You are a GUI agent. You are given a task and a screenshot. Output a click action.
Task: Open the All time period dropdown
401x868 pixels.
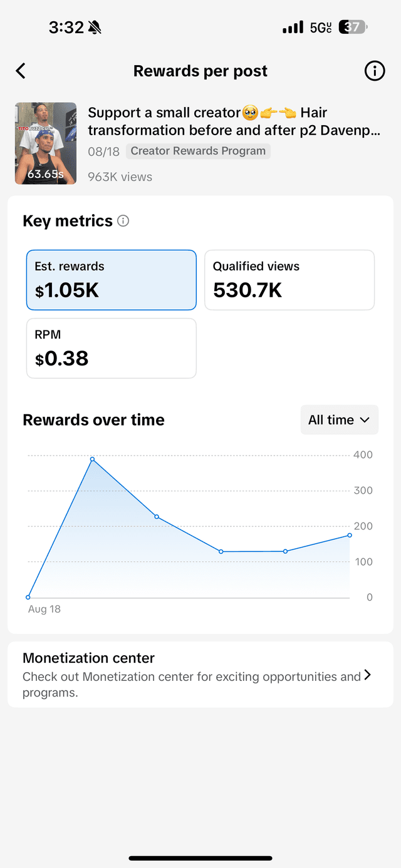coord(339,420)
